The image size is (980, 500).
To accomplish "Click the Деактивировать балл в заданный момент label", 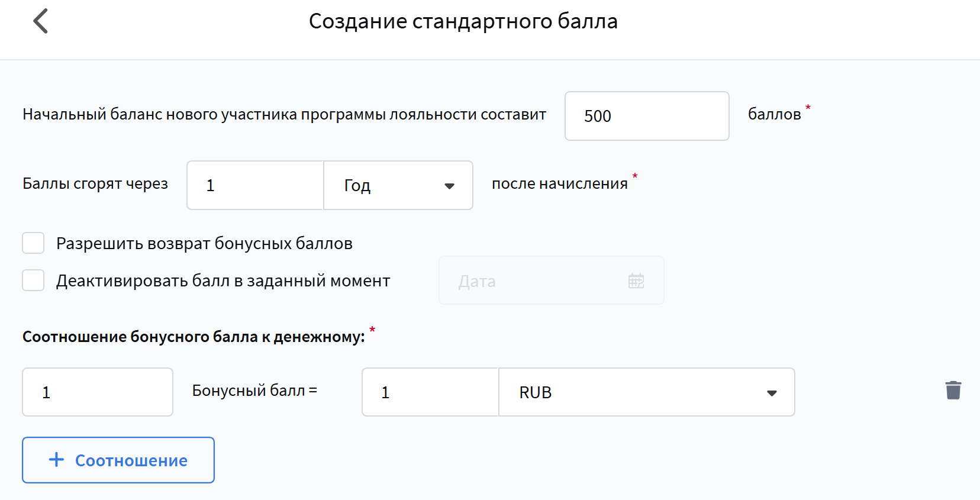I will pos(223,280).
